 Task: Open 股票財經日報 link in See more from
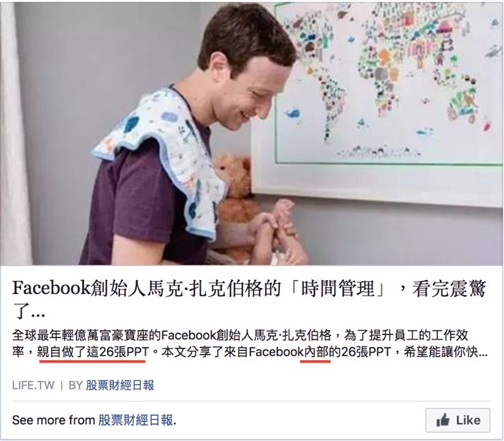(135, 420)
